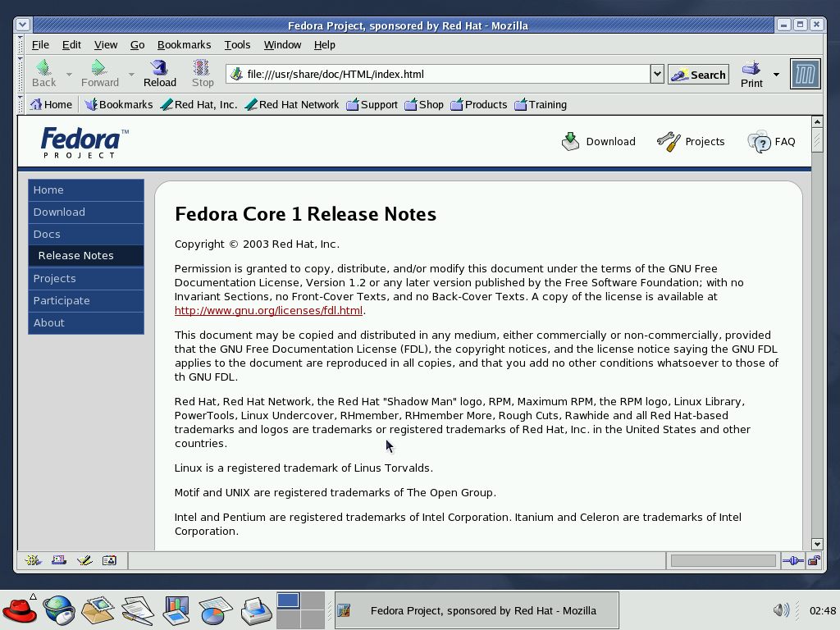The image size is (840, 630).
Task: Open the Bookmarks menu
Action: coord(184,45)
